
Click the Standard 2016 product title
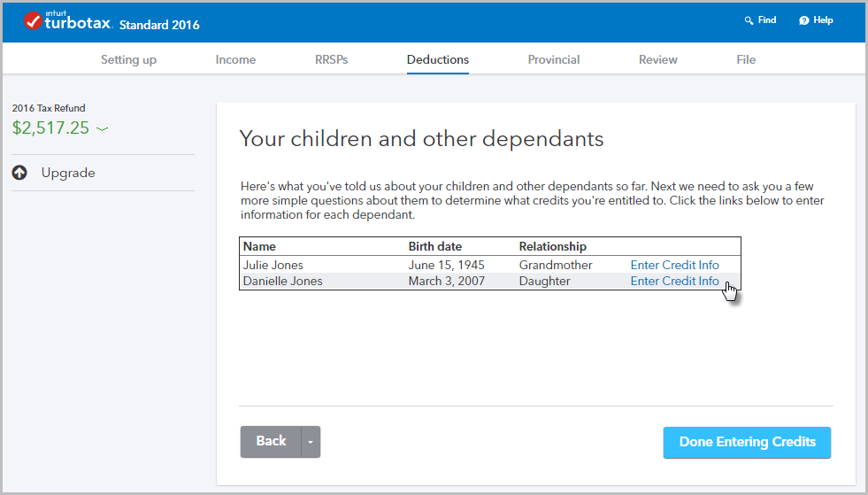tap(159, 25)
